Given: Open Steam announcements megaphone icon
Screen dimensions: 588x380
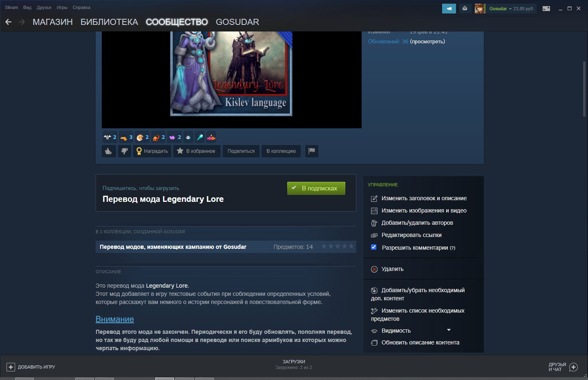Looking at the screenshot, I should tap(449, 9).
